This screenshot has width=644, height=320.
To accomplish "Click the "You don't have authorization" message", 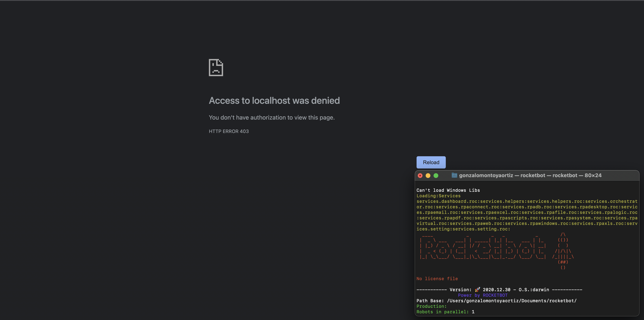I will tap(271, 117).
